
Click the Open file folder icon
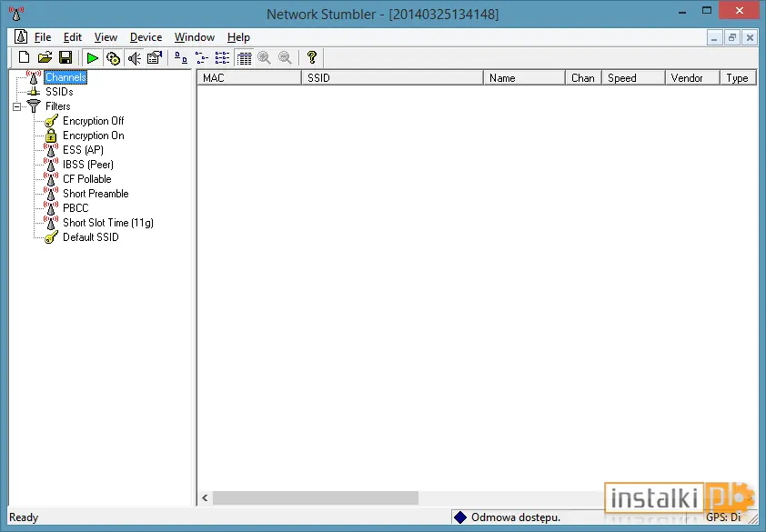[x=45, y=57]
